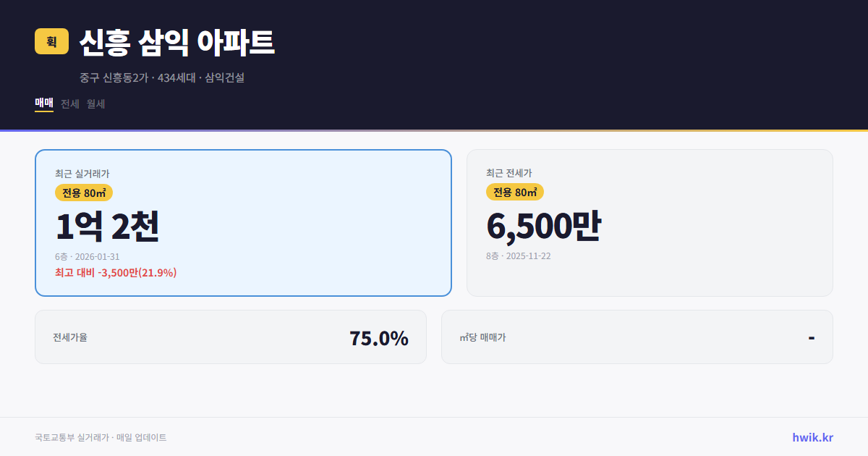Click the 1억 2천 price figure
This screenshot has width=868, height=456.
coord(109,226)
